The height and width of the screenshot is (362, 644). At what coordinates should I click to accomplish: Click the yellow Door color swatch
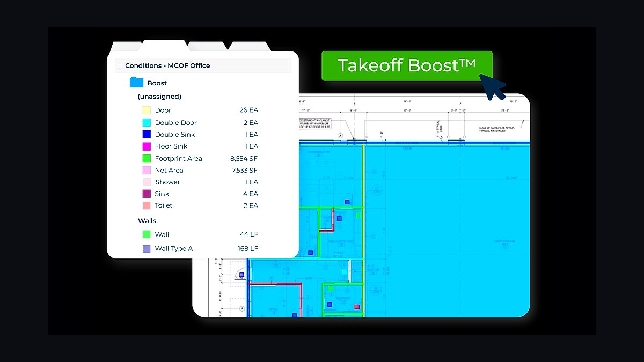tap(146, 110)
